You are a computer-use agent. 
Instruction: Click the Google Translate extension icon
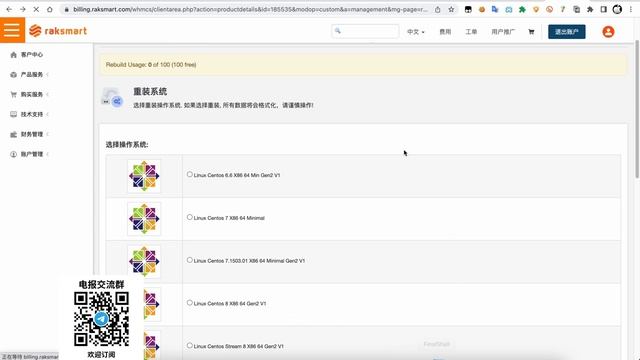coord(495,9)
